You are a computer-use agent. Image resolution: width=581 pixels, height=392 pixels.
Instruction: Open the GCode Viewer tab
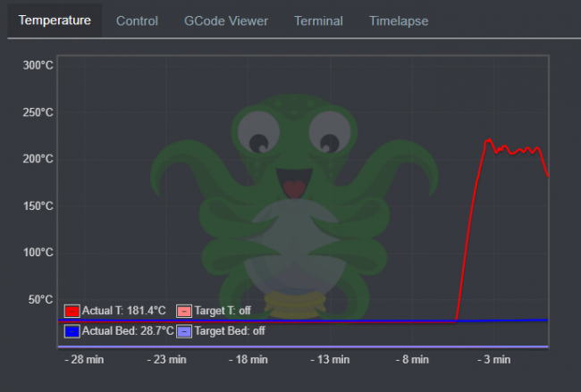click(x=226, y=21)
